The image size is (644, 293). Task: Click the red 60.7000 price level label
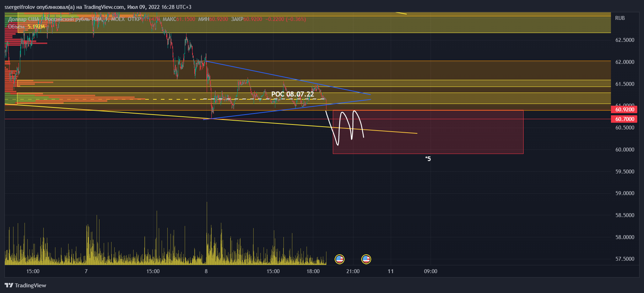point(624,119)
